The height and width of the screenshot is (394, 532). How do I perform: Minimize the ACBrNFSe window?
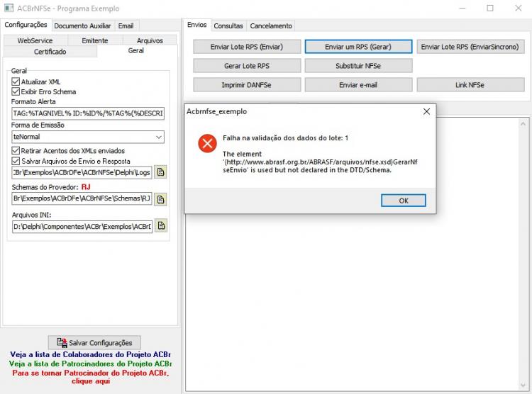tap(462, 8)
